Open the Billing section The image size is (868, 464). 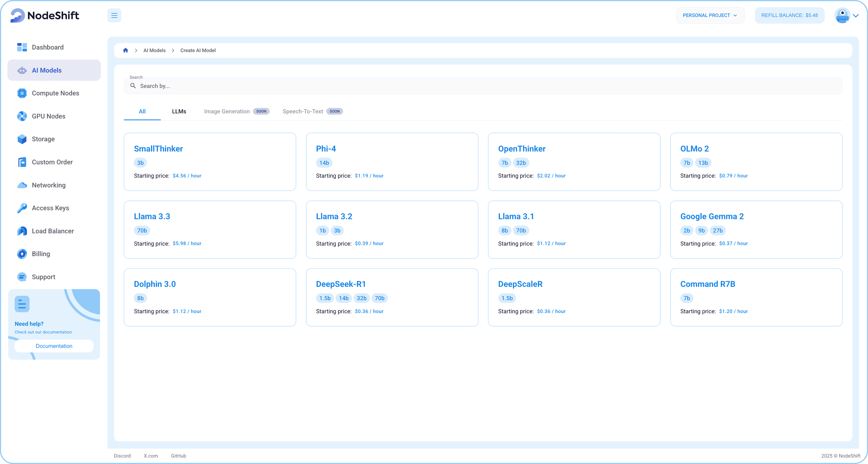54,254
